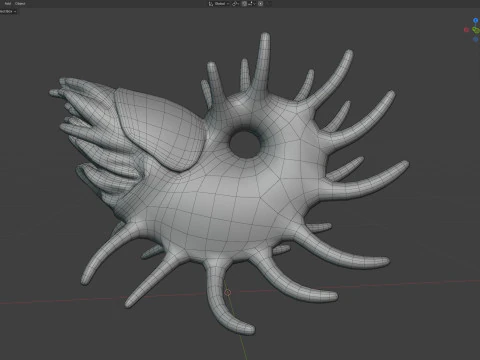Open the Object menu in the viewport header
The height and width of the screenshot is (360, 480).
(20, 4)
